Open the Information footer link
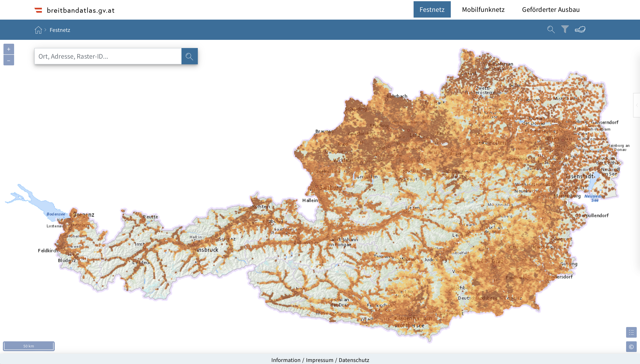 point(286,360)
